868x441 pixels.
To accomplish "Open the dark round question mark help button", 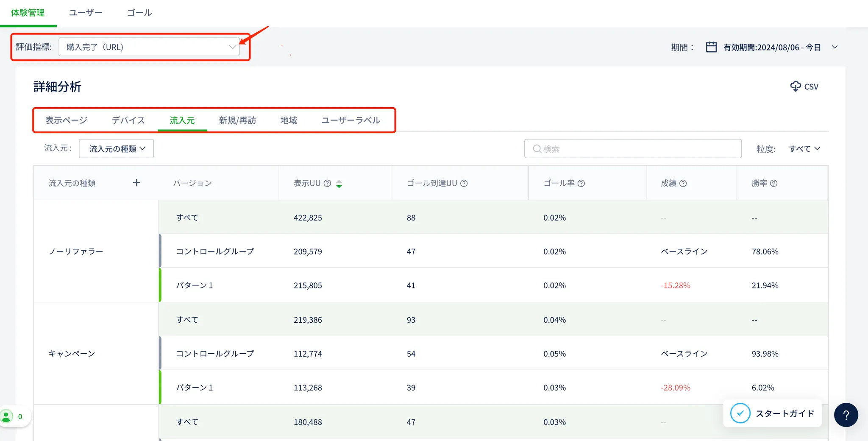I will (846, 415).
